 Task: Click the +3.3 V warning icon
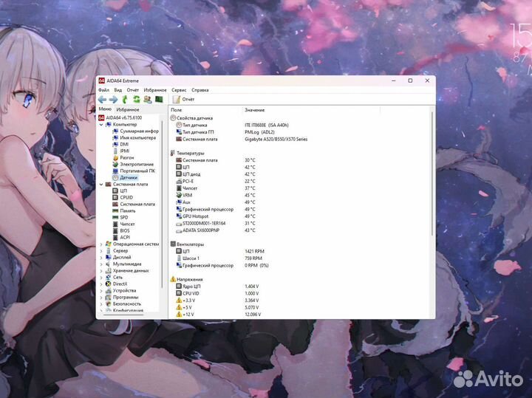(x=179, y=301)
